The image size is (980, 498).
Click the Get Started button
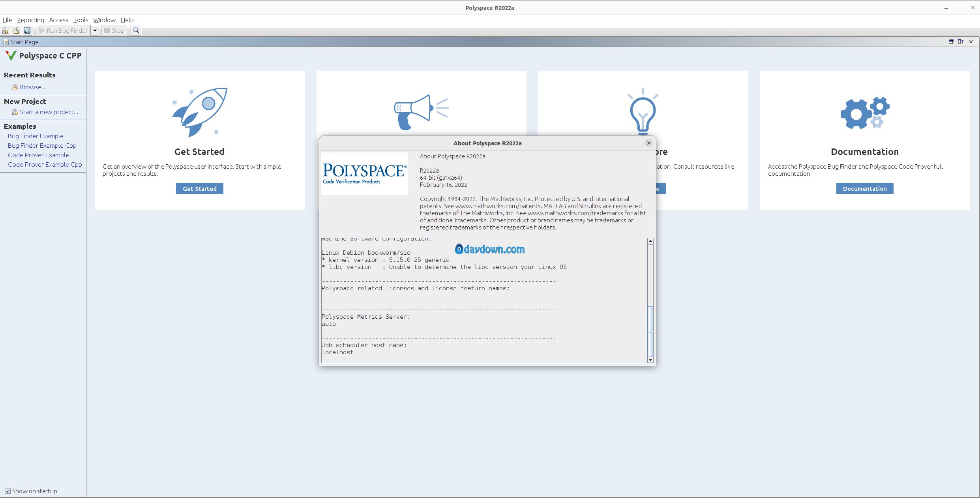pos(200,188)
